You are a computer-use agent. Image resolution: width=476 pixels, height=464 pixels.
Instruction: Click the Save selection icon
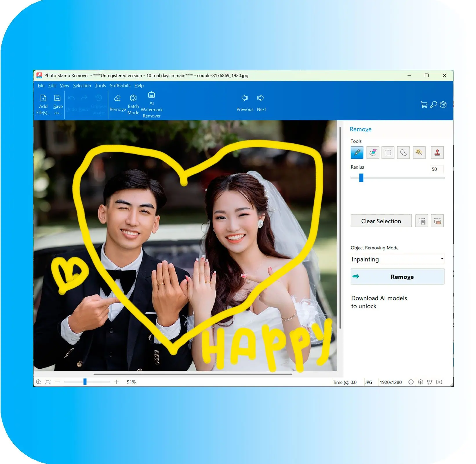pos(422,221)
